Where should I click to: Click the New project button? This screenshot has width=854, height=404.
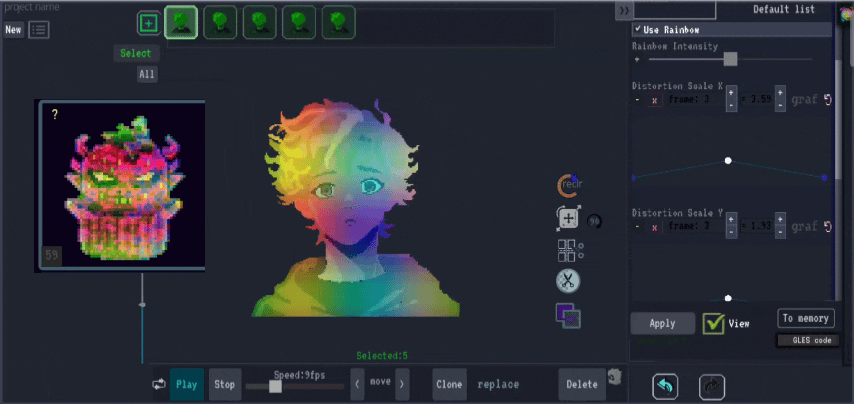13,29
